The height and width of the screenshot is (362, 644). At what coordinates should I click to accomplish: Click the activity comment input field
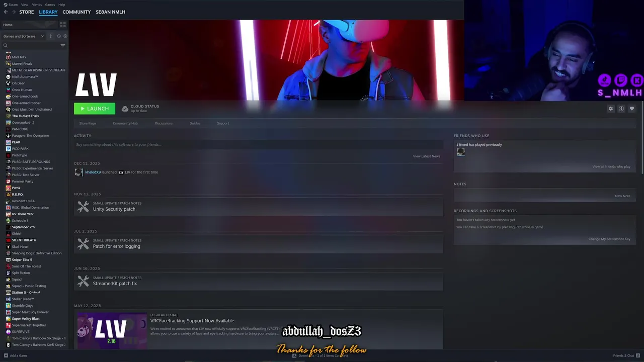(x=258, y=144)
